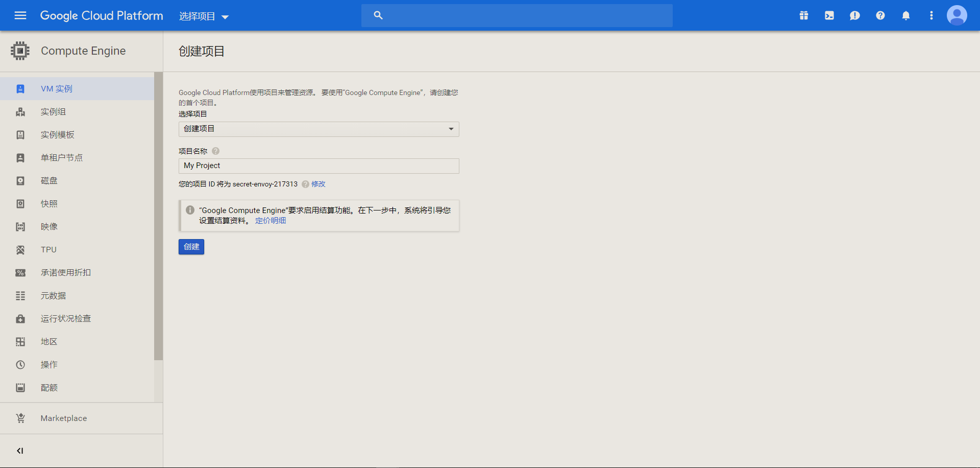Image resolution: width=980 pixels, height=468 pixels.
Task: Open 地区 in the sidebar
Action: click(77, 342)
